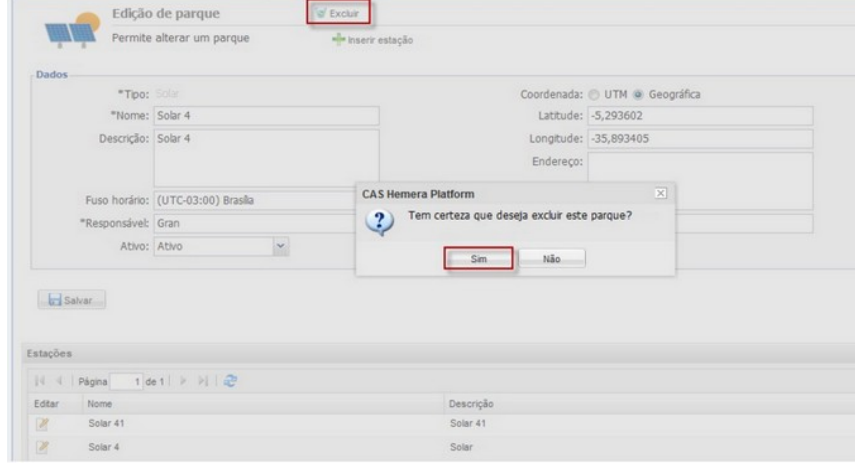Open the Ativo status dropdown

(280, 244)
